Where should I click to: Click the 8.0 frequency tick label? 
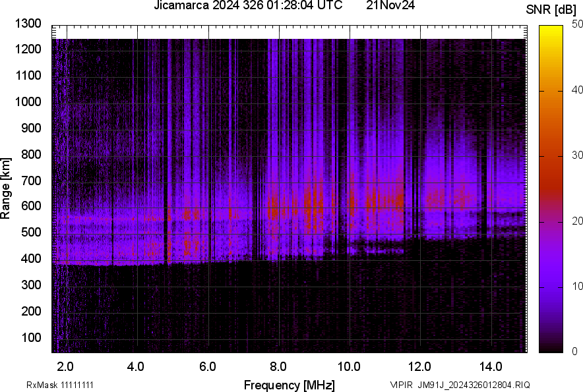pos(278,366)
